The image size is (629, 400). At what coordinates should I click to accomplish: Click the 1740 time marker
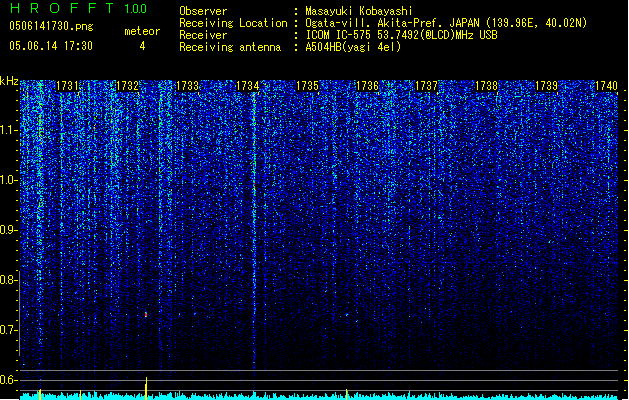tap(606, 86)
